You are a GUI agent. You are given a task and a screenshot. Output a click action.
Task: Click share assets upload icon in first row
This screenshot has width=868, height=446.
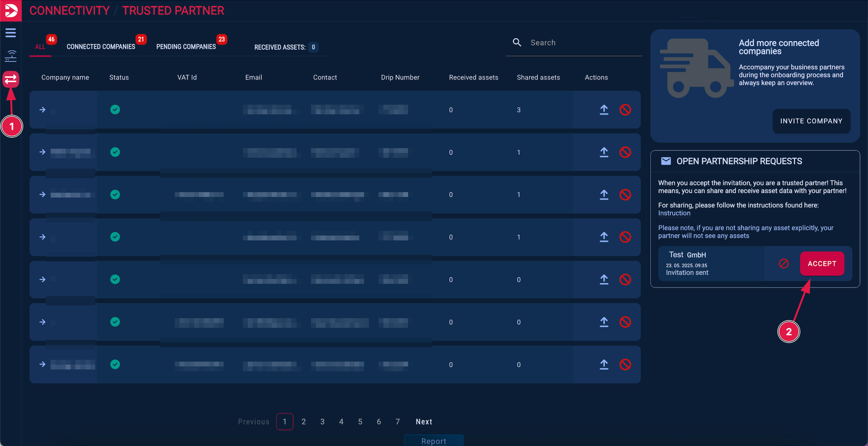pyautogui.click(x=604, y=109)
